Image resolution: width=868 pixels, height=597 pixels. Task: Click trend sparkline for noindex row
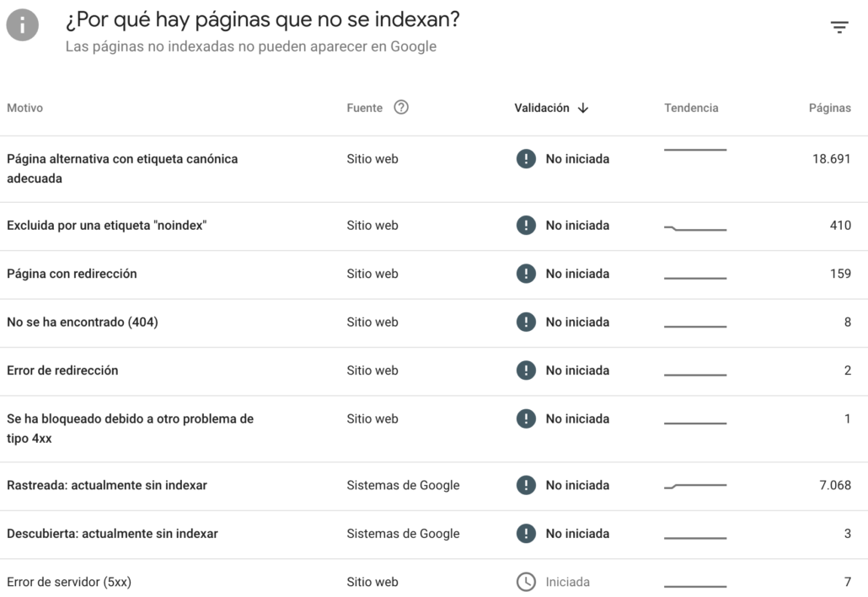(x=694, y=227)
